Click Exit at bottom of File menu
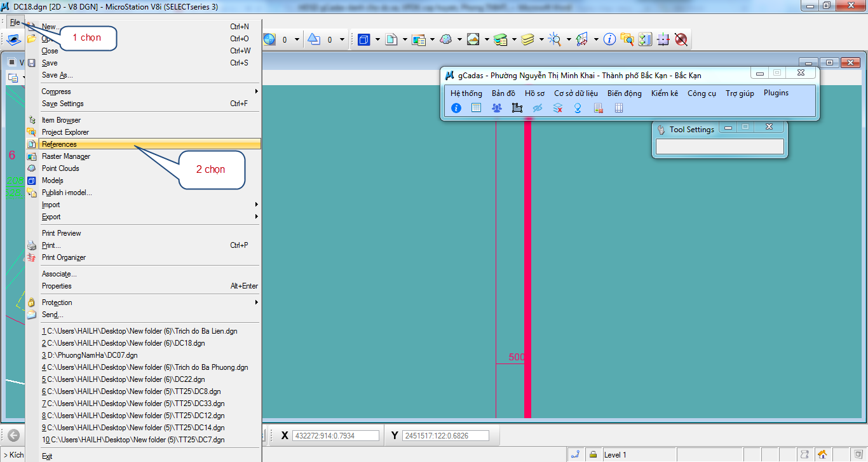 [x=47, y=456]
